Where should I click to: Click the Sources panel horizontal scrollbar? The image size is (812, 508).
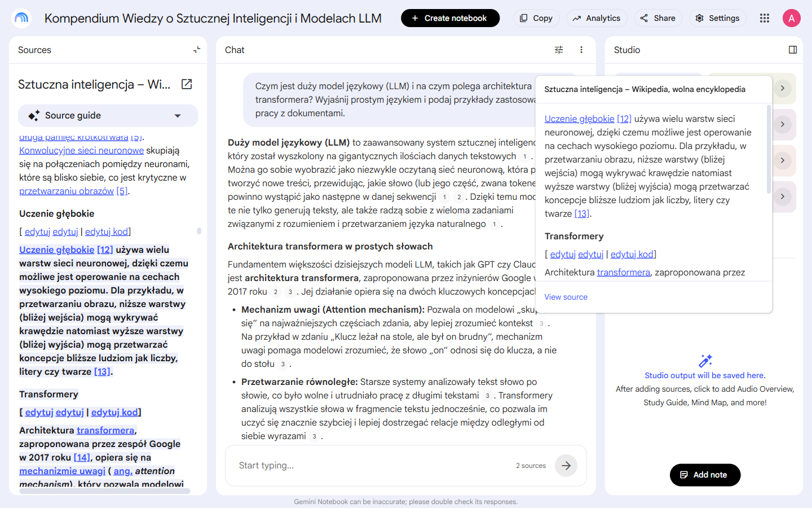(105, 491)
